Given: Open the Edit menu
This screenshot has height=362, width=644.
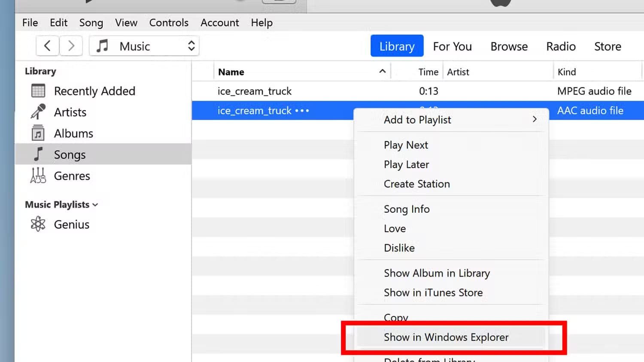Looking at the screenshot, I should coord(58,23).
